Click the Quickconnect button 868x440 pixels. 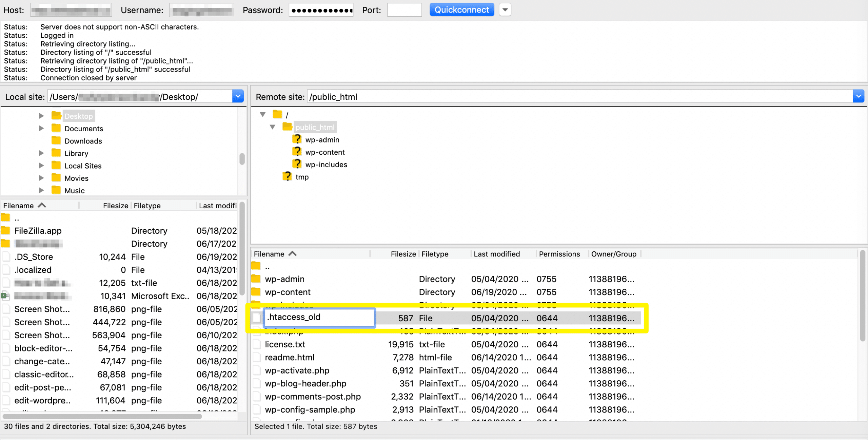pyautogui.click(x=462, y=10)
